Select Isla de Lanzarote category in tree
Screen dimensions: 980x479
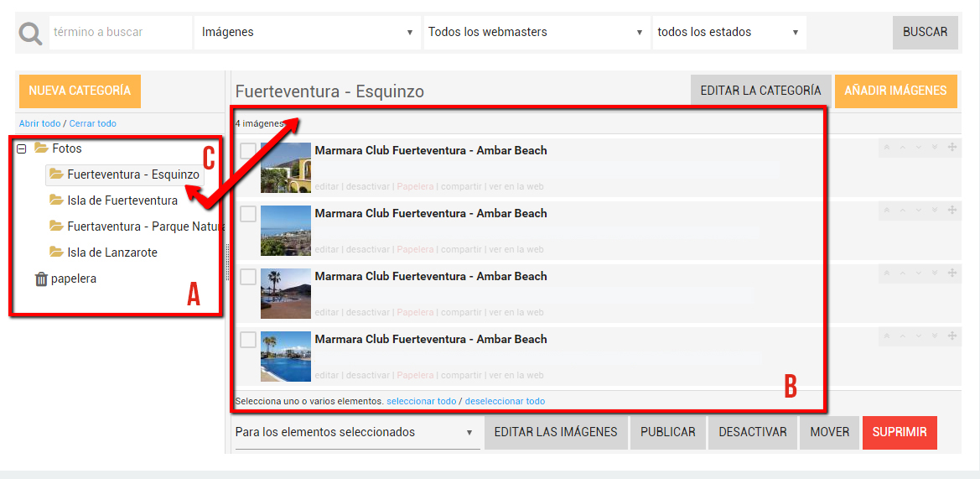pos(112,253)
